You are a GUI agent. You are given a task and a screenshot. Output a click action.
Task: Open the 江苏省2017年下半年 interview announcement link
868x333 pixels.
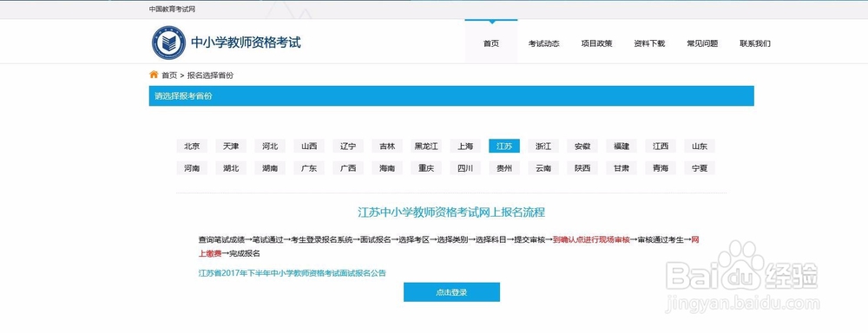293,272
